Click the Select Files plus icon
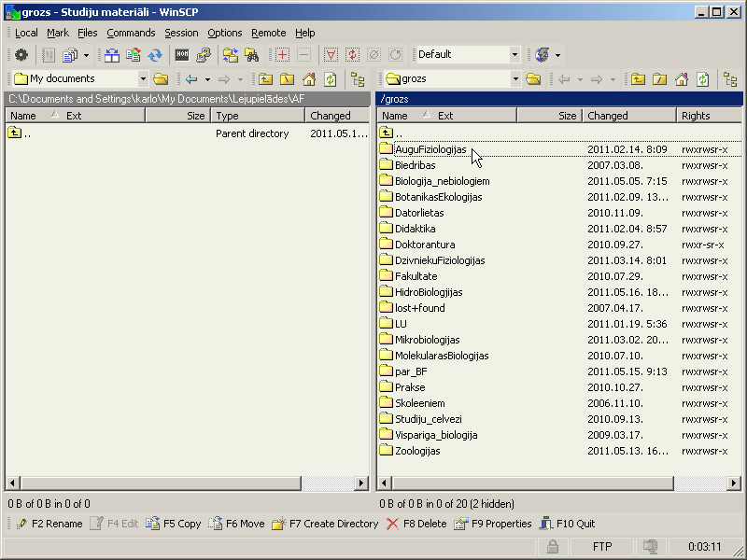 [282, 55]
